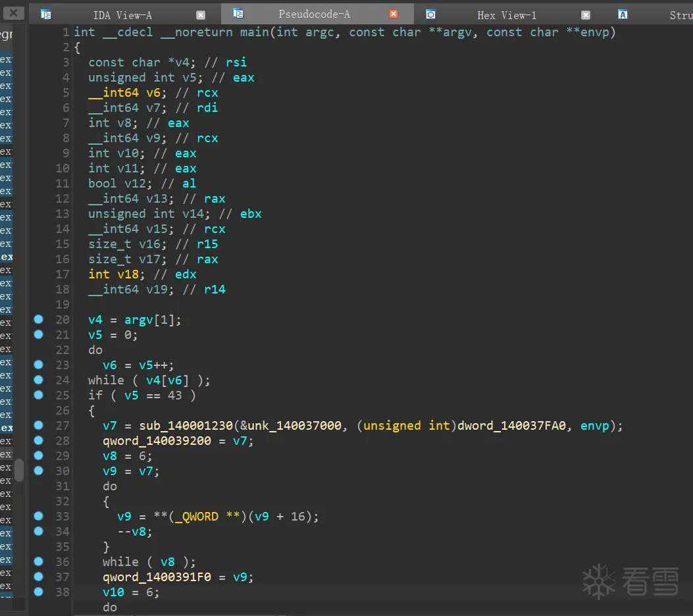
Task: Toggle breakpoint dot on line 29
Action: [38, 455]
